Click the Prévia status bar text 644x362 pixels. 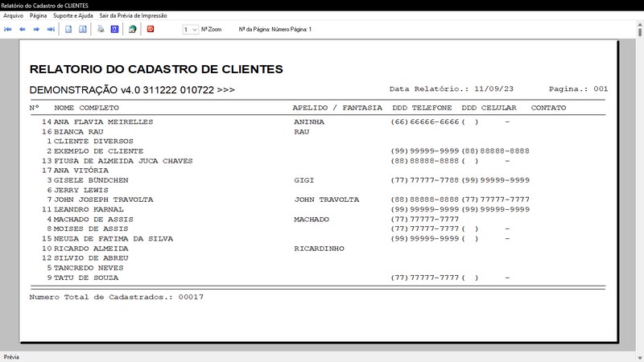(11, 357)
